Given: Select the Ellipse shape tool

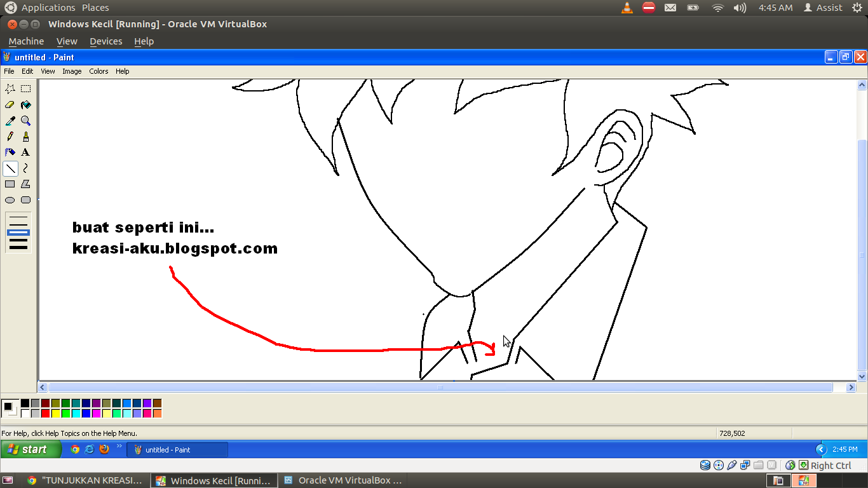Looking at the screenshot, I should (10, 200).
